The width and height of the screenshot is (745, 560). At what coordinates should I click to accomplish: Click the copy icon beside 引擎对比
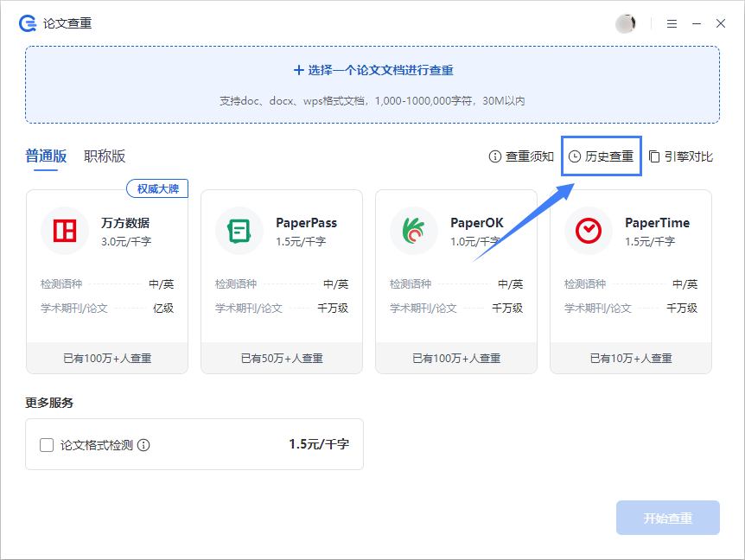coord(653,156)
